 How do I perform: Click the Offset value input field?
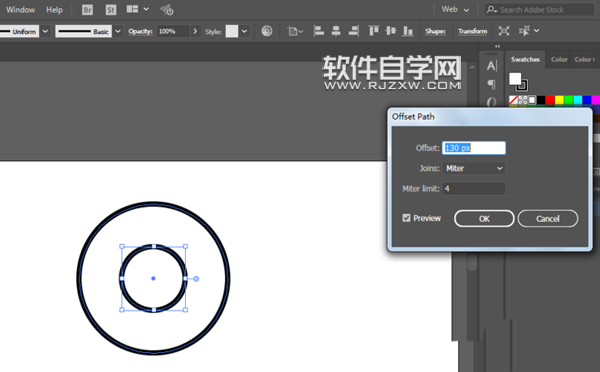(x=474, y=148)
